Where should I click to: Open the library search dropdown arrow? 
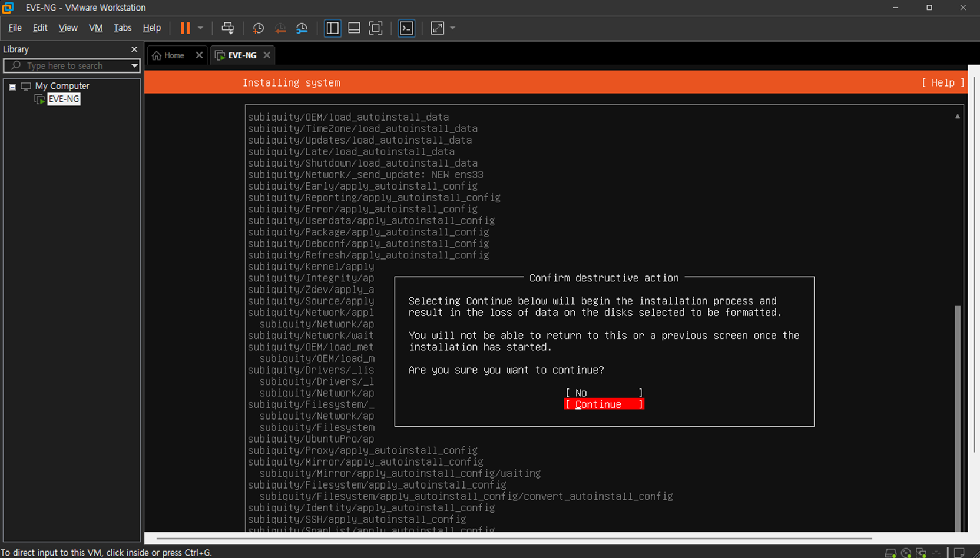tap(134, 65)
